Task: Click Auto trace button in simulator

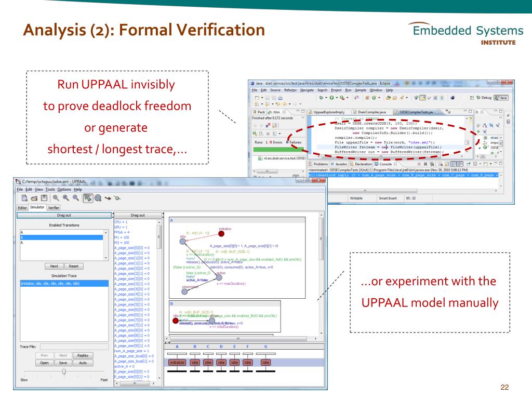Action: [x=83, y=363]
